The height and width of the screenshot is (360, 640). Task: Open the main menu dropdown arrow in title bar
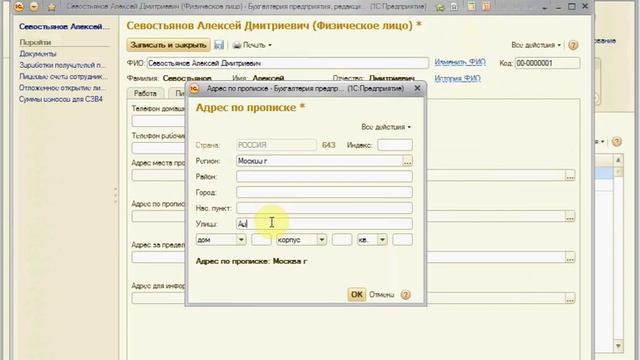(34, 7)
